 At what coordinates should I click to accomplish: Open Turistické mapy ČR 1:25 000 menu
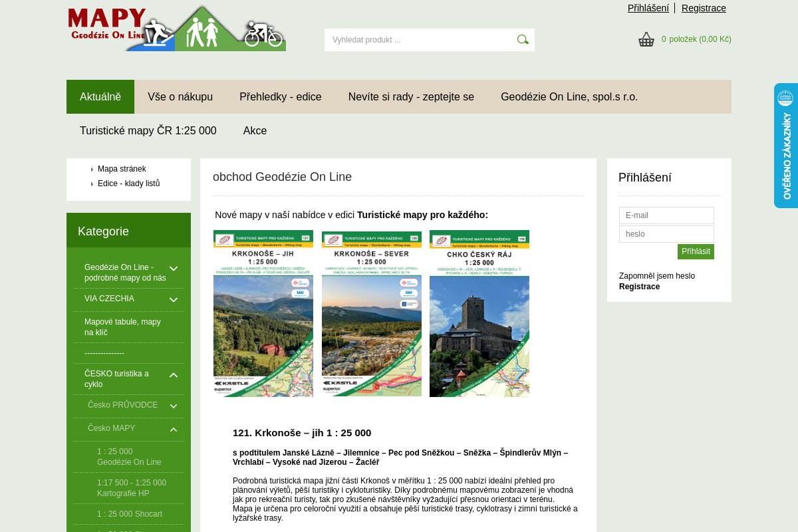[x=148, y=131]
